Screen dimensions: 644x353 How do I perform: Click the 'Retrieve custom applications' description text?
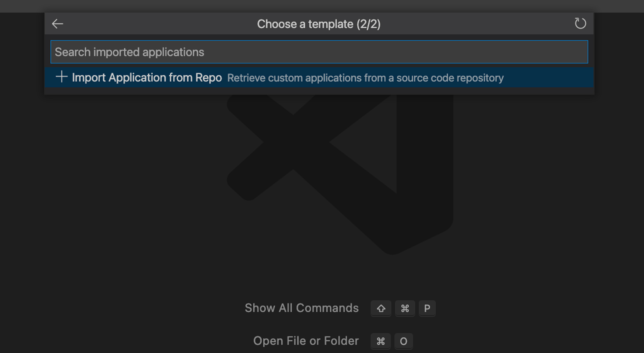coord(365,78)
